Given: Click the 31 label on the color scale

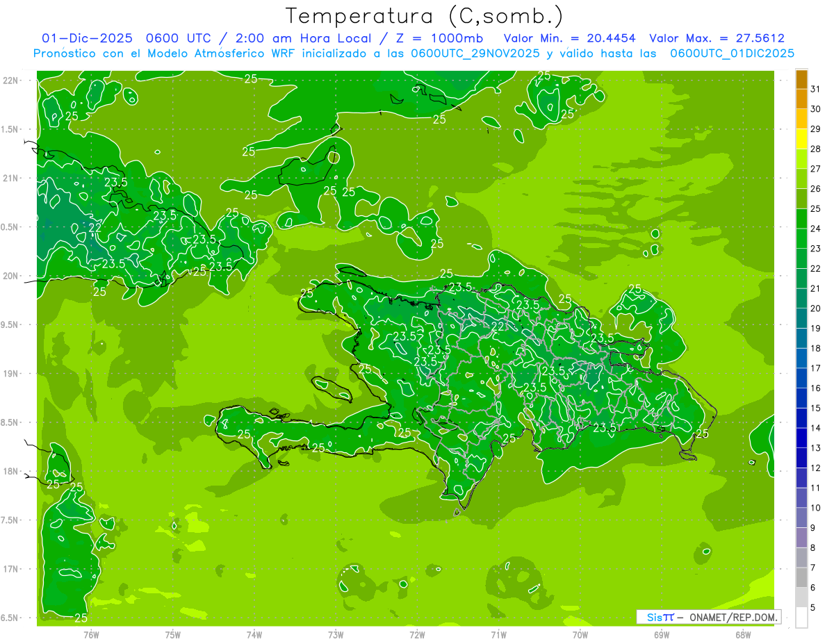Looking at the screenshot, I should point(816,88).
